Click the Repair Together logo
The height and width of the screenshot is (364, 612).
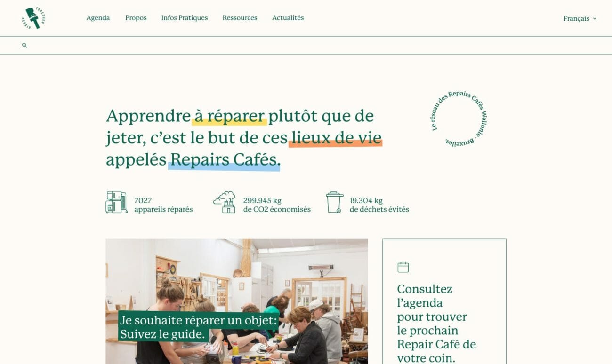pyautogui.click(x=33, y=18)
